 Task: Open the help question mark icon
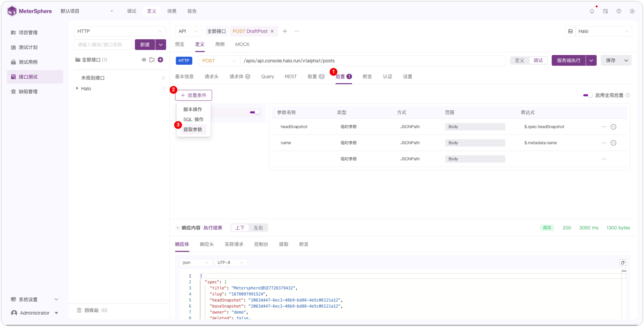pyautogui.click(x=619, y=11)
